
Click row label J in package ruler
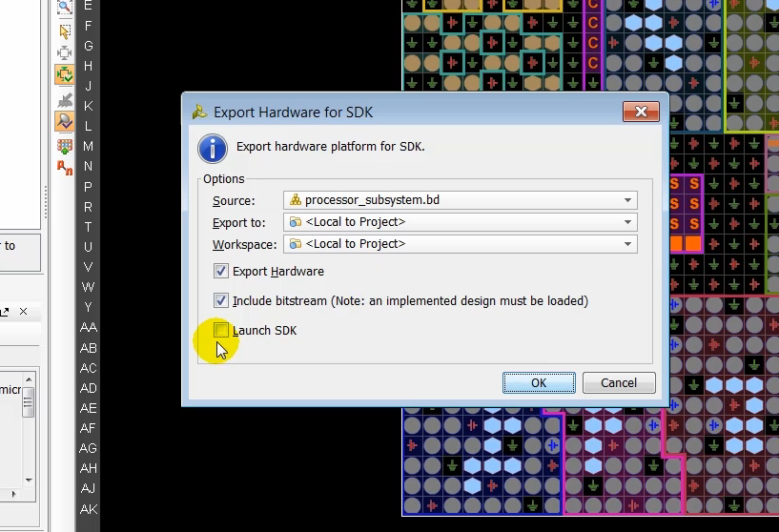(x=89, y=86)
